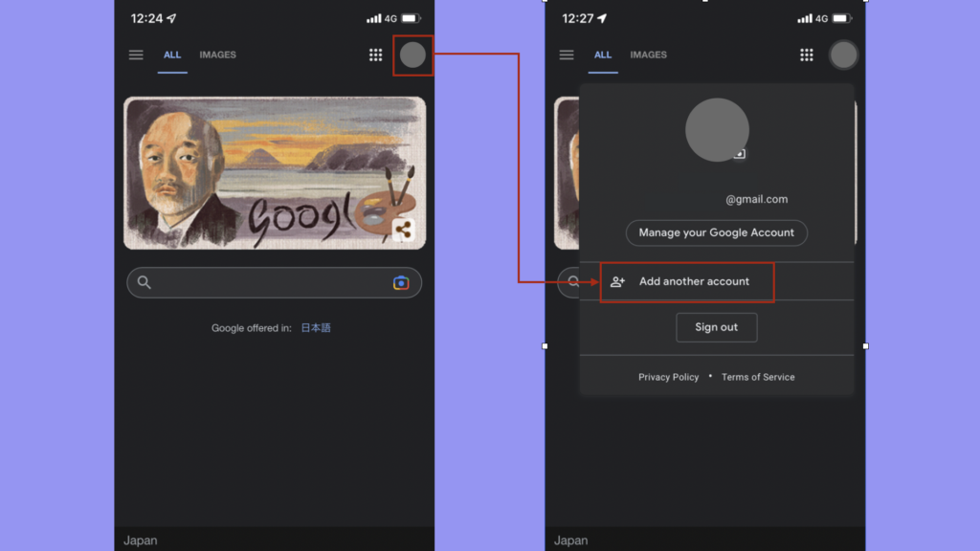The image size is (980, 551).
Task: Click location arrow next to 12:24
Action: pyautogui.click(x=171, y=19)
